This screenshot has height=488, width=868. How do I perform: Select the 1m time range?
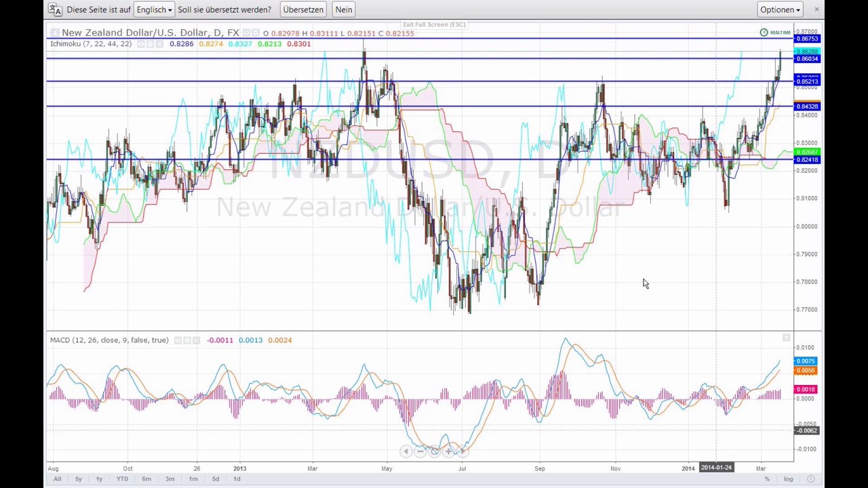pos(193,479)
